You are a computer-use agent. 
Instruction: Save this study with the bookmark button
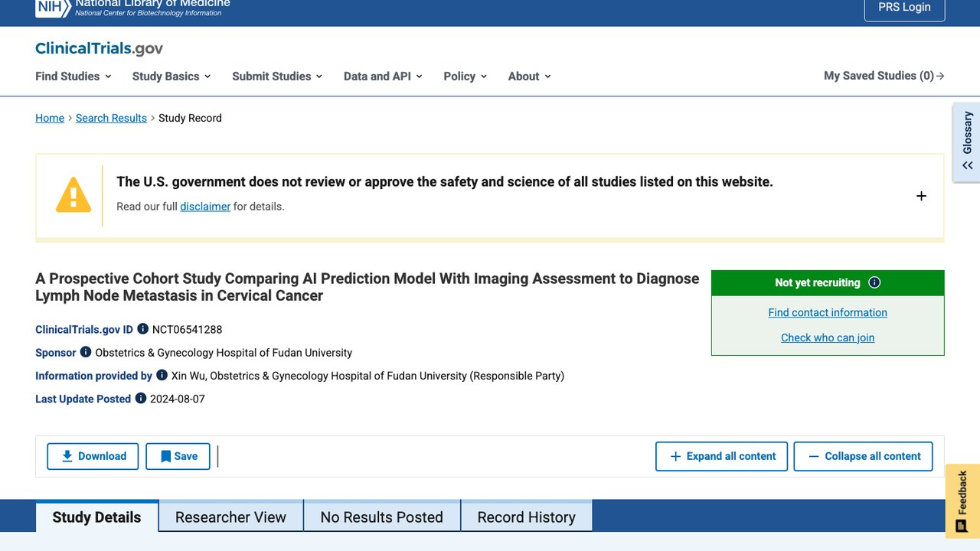[178, 456]
